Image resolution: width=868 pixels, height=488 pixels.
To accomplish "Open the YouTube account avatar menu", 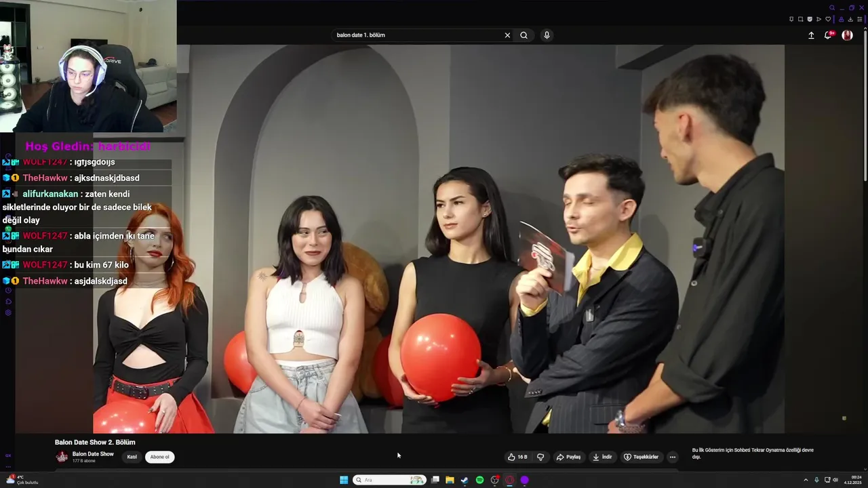I will coord(847,35).
